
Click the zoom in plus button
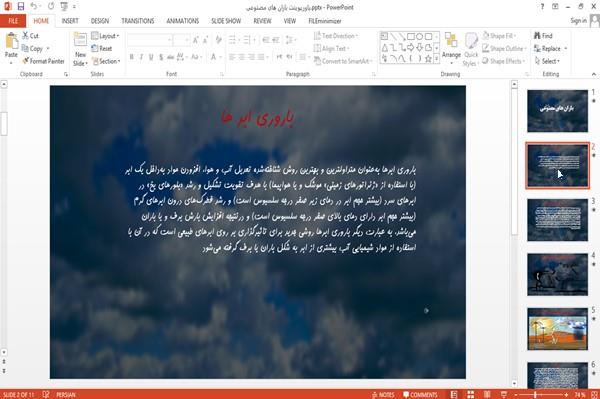566,395
